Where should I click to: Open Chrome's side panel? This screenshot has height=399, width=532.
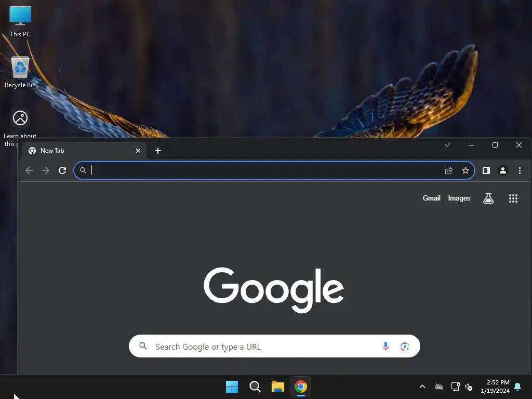coord(486,170)
